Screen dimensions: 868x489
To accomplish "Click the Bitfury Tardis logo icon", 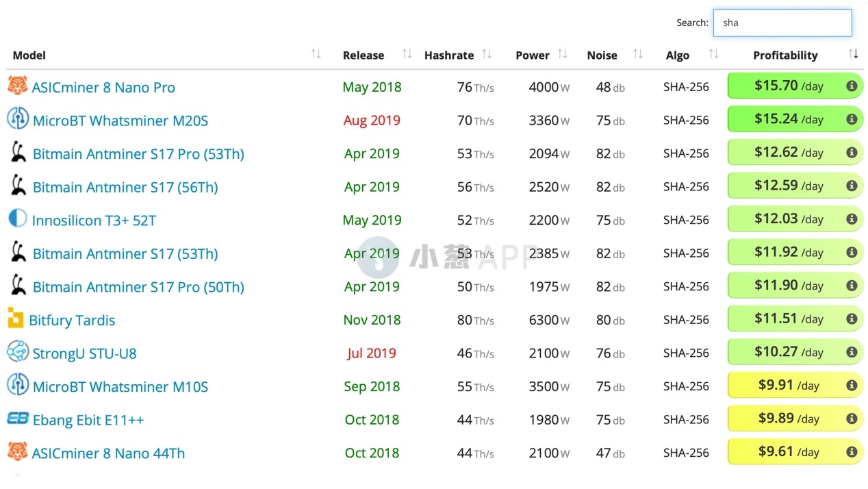I will (x=16, y=318).
